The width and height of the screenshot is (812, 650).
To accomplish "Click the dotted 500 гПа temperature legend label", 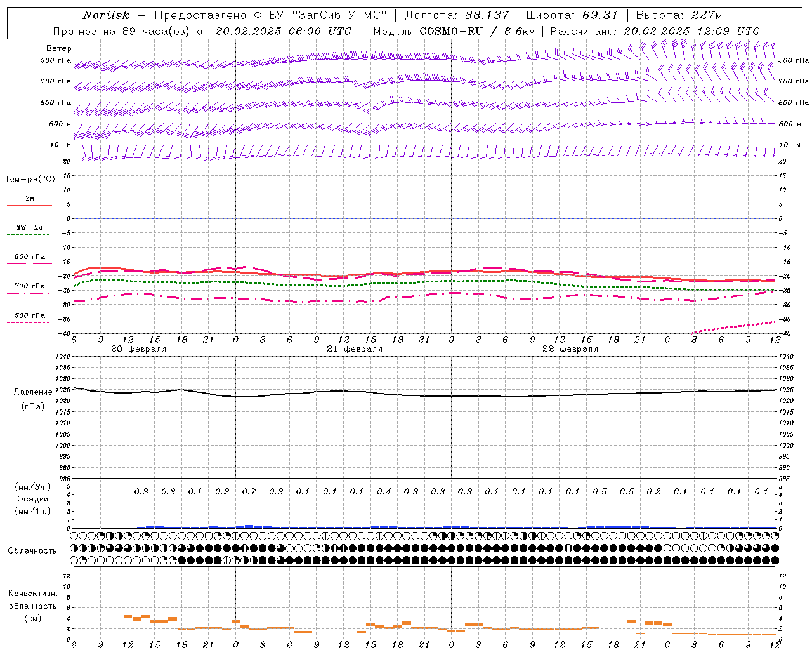I will click(30, 315).
